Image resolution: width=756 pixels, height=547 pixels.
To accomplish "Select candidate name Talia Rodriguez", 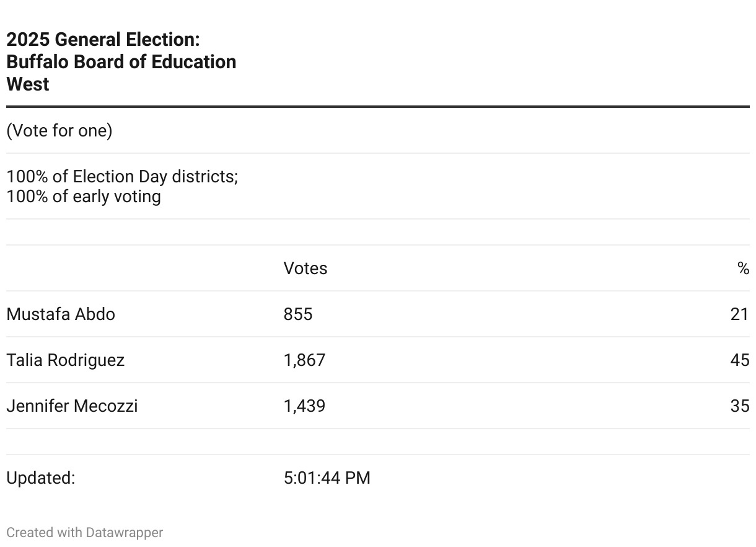I will [66, 360].
